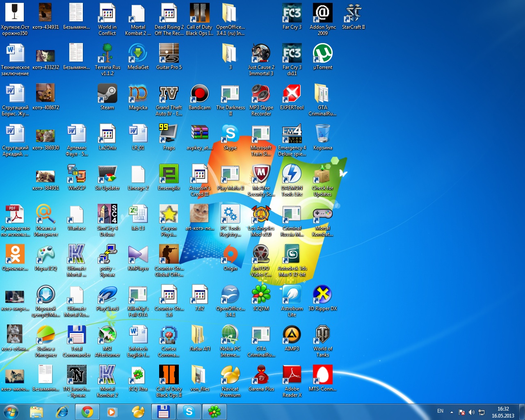Open the World of Tanks shortcut
This screenshot has height=420, width=525.
point(322,341)
